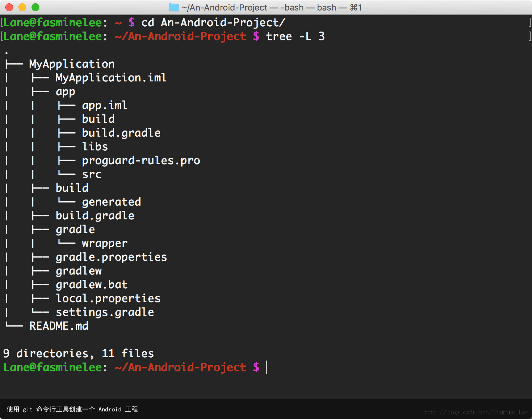Click the 'cd An-Android-Project/' command text

213,22
